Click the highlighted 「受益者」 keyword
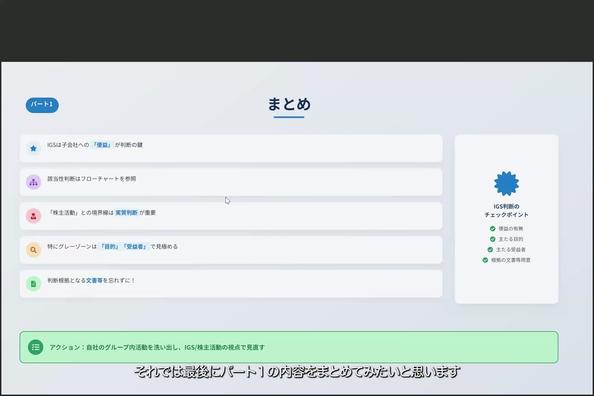594x396 pixels. pos(135,246)
